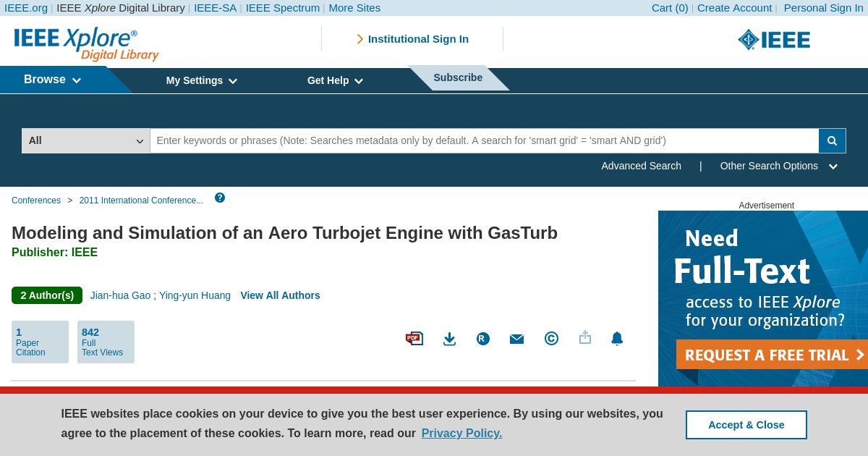Click the 2 Author(s) badge
Screen dimensions: 868x456
[x=47, y=295]
